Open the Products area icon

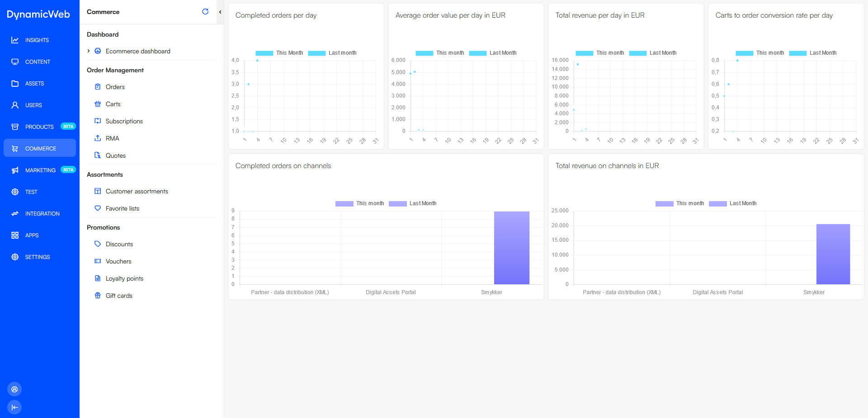coord(15,127)
